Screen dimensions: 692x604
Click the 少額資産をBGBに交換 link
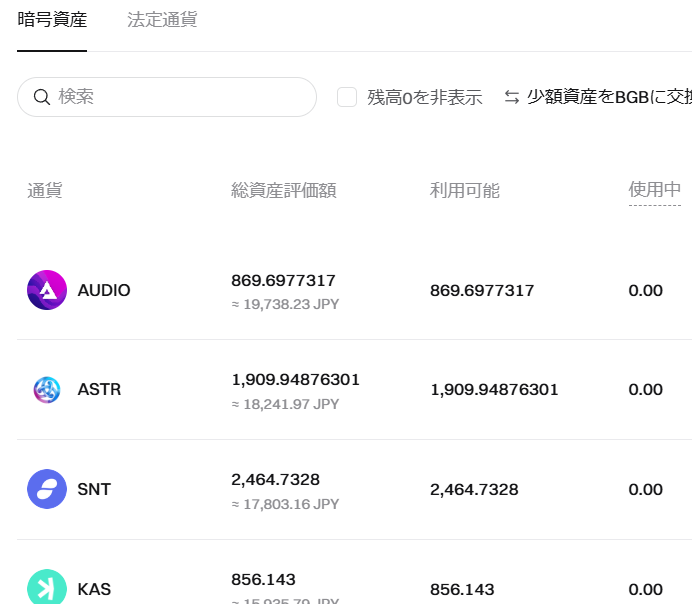coord(609,97)
